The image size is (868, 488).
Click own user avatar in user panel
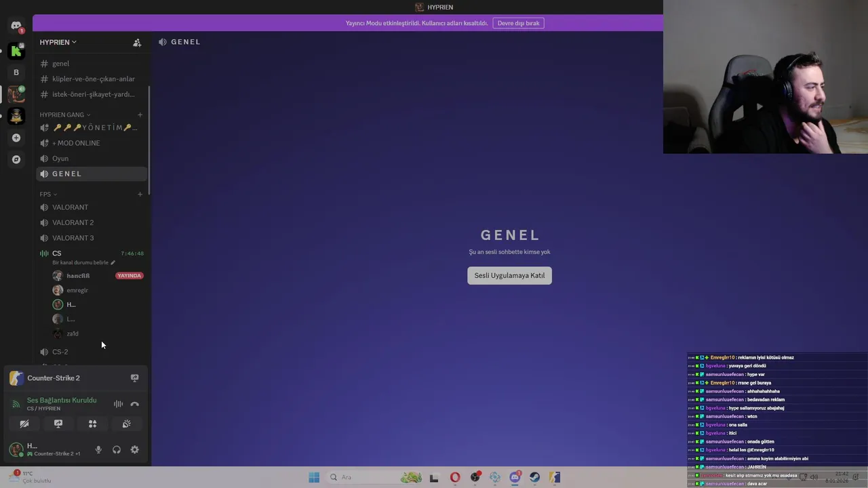(x=16, y=449)
